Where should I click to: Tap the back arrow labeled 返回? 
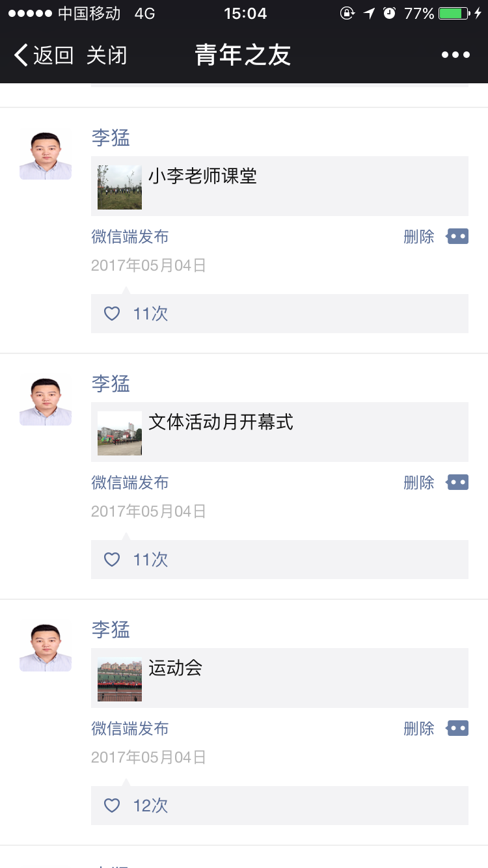pyautogui.click(x=43, y=55)
